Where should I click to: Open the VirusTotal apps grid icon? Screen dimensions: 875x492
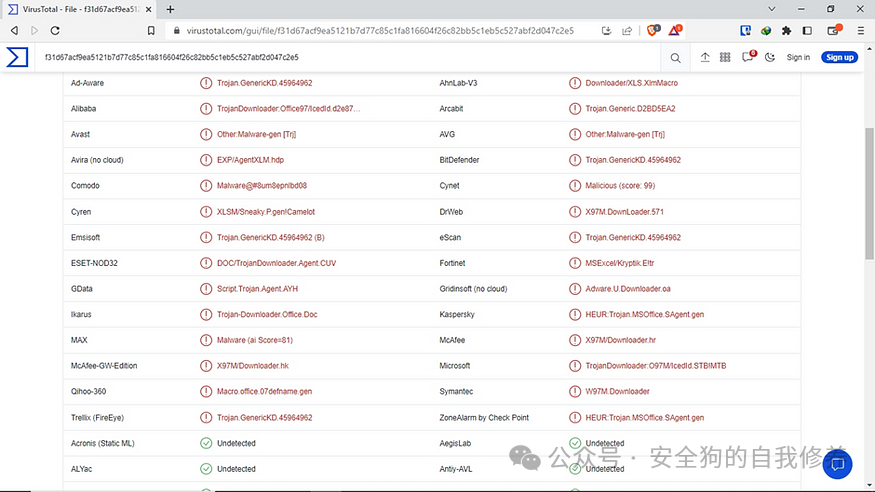point(725,57)
